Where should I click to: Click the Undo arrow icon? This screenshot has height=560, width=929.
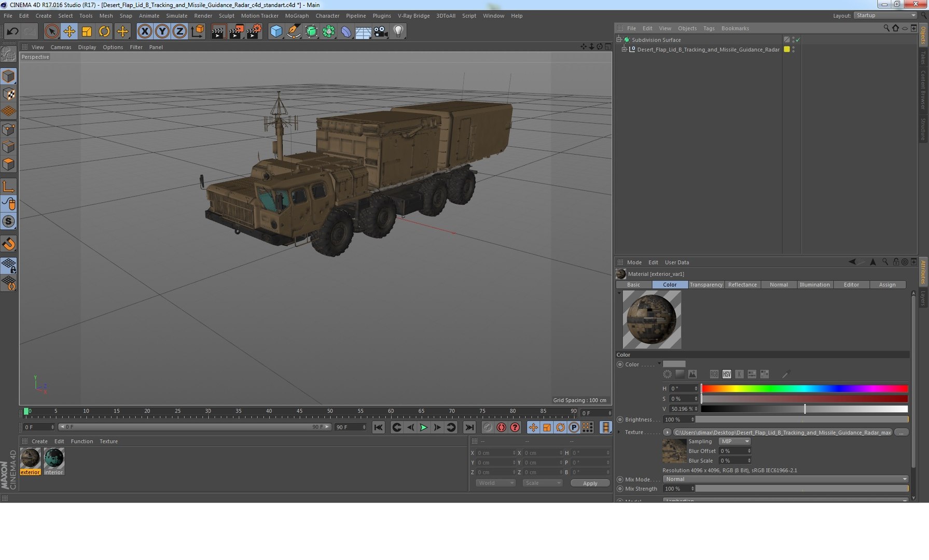click(12, 32)
